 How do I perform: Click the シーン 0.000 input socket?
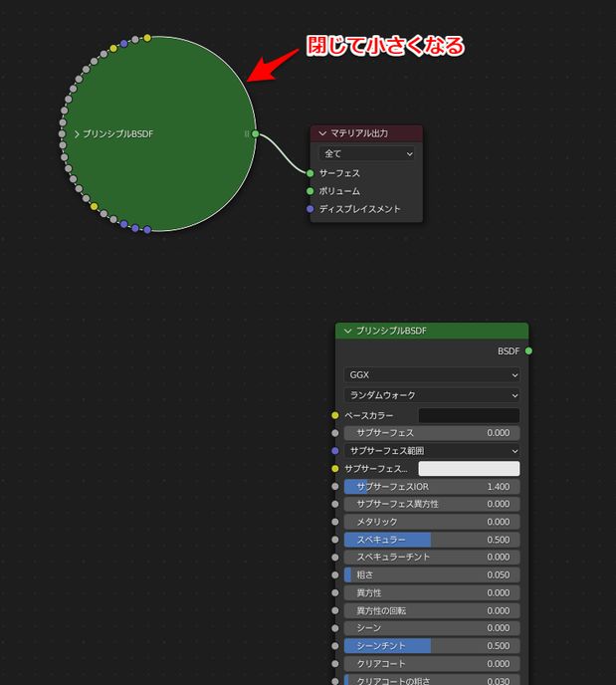point(334,628)
